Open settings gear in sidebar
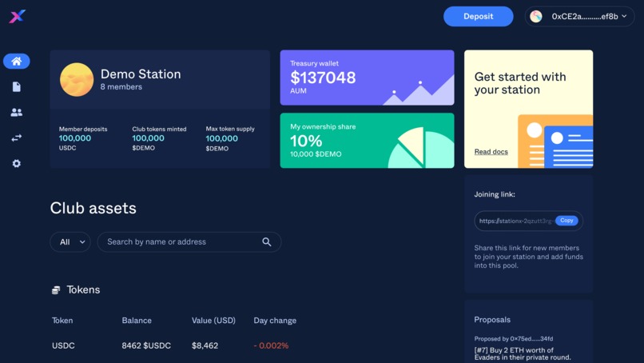The width and height of the screenshot is (644, 363). 17,164
